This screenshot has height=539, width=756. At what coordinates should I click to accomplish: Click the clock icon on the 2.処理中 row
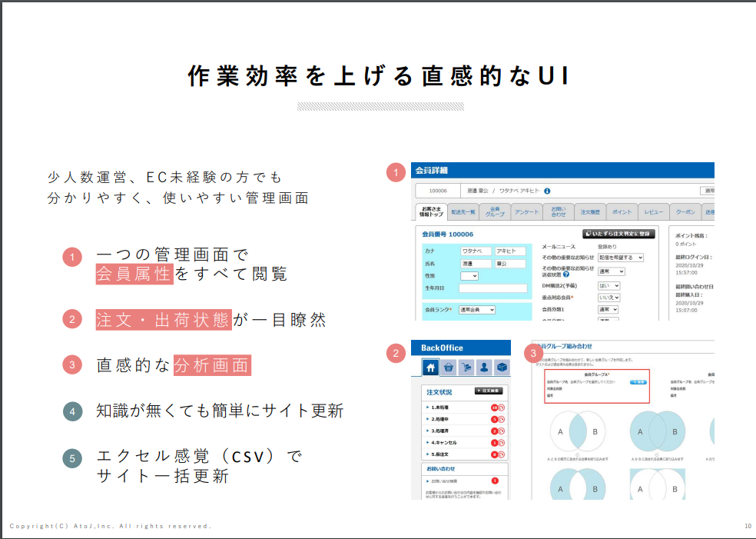tap(502, 419)
